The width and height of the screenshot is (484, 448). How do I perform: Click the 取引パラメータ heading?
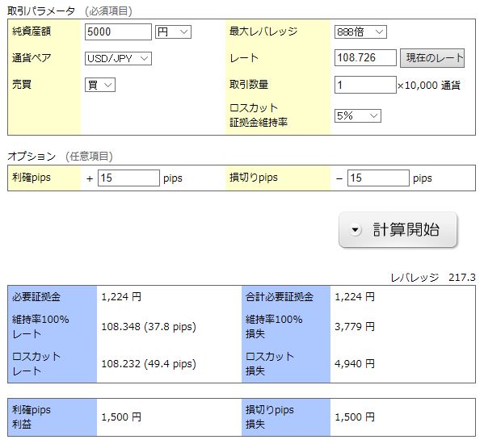point(41,11)
